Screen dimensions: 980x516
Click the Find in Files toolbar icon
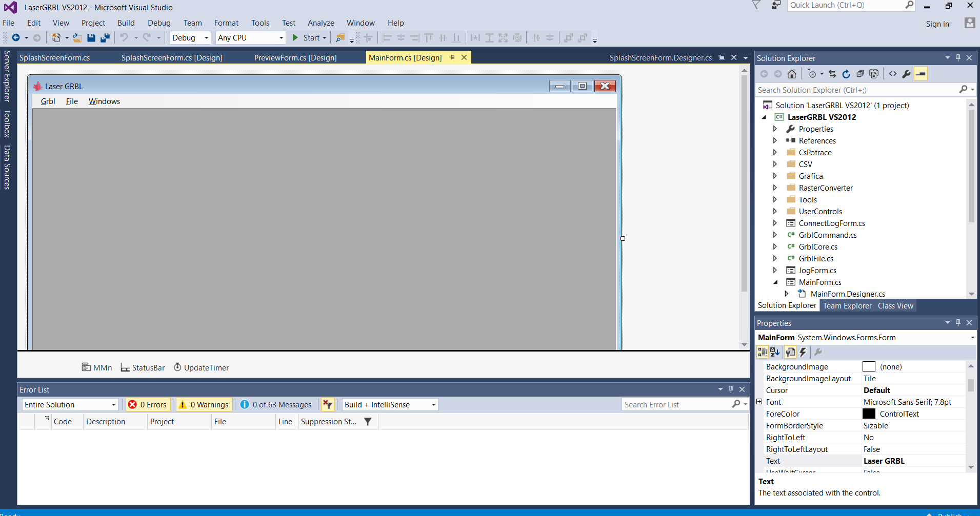(340, 38)
